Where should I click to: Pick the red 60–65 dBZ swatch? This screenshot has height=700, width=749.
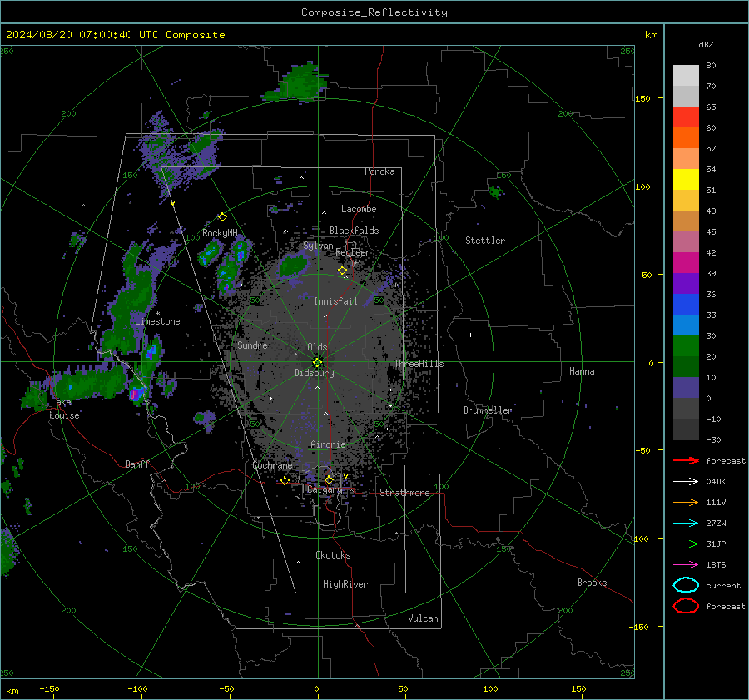(x=686, y=117)
